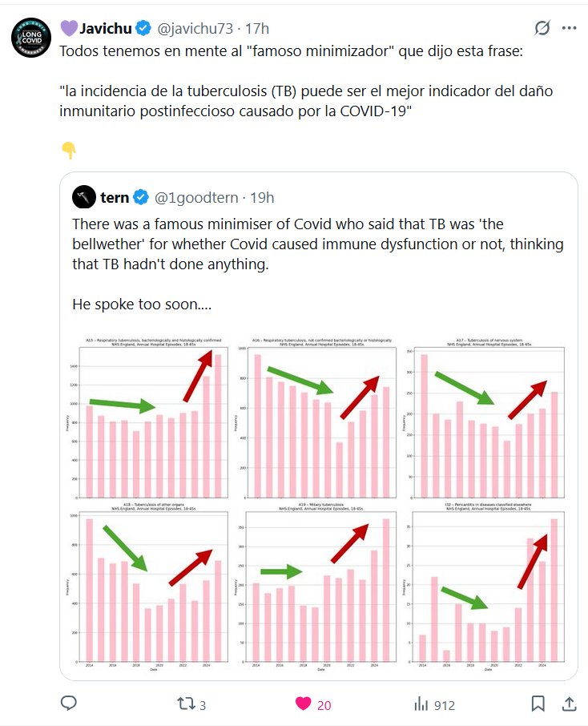Viewport: 588px width, 726px height.
Task: Open quoted tweet text about Covid minimiser
Action: click(318, 252)
